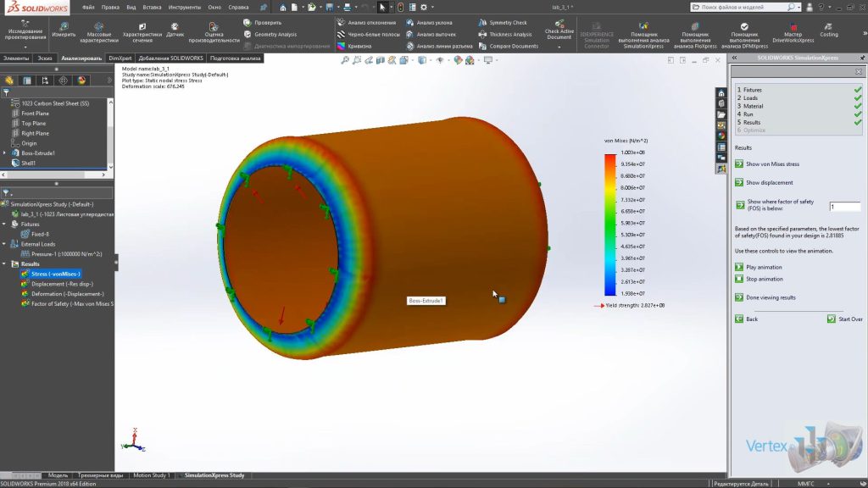This screenshot has height=488, width=868.
Task: Open Анализ уклона draft analysis
Action: coord(429,23)
